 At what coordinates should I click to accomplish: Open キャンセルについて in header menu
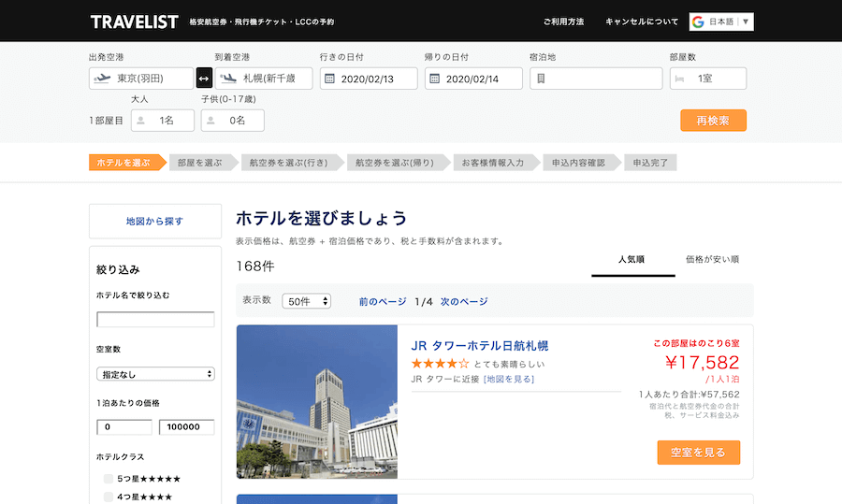[x=642, y=22]
